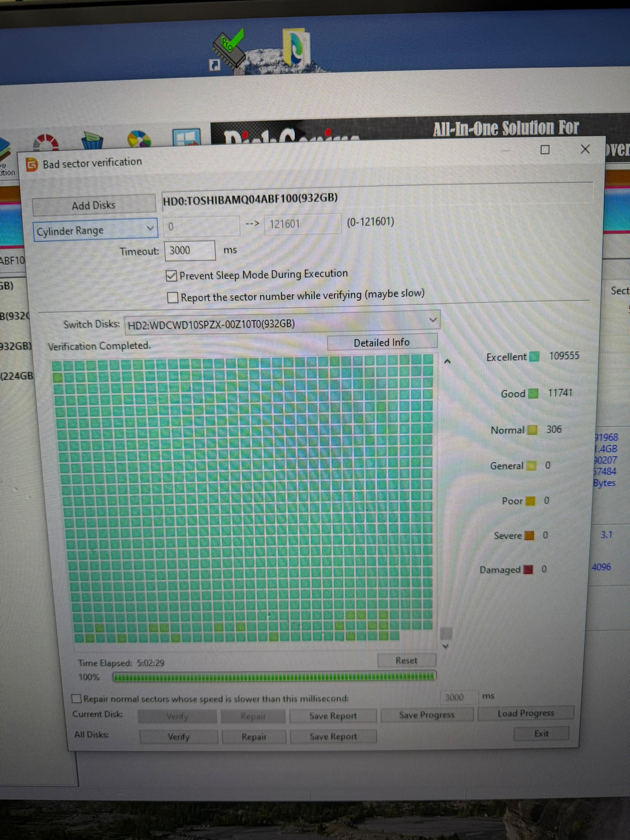The width and height of the screenshot is (630, 840).
Task: Click the 100% progress label
Action: (89, 677)
